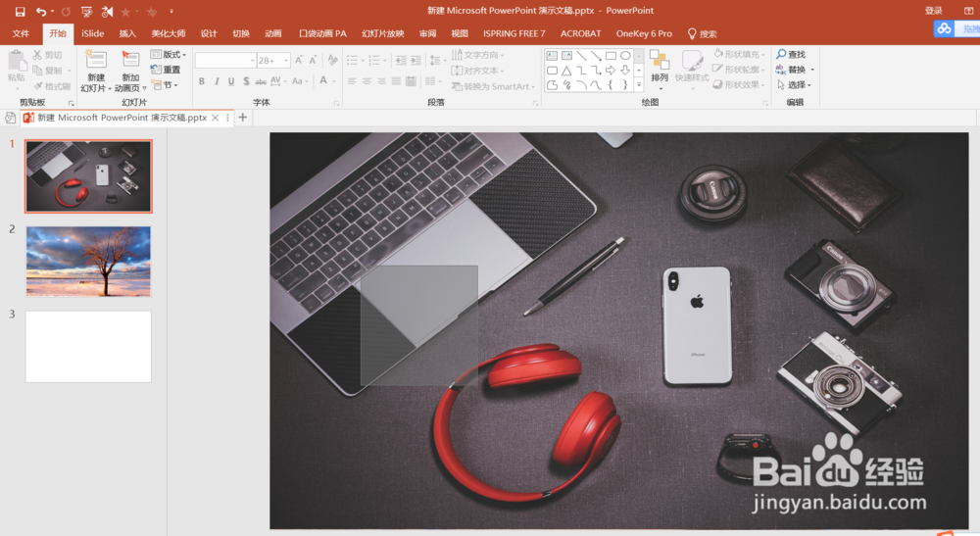The width and height of the screenshot is (980, 536).
Task: Open the ACROBAT tab
Action: 580,33
